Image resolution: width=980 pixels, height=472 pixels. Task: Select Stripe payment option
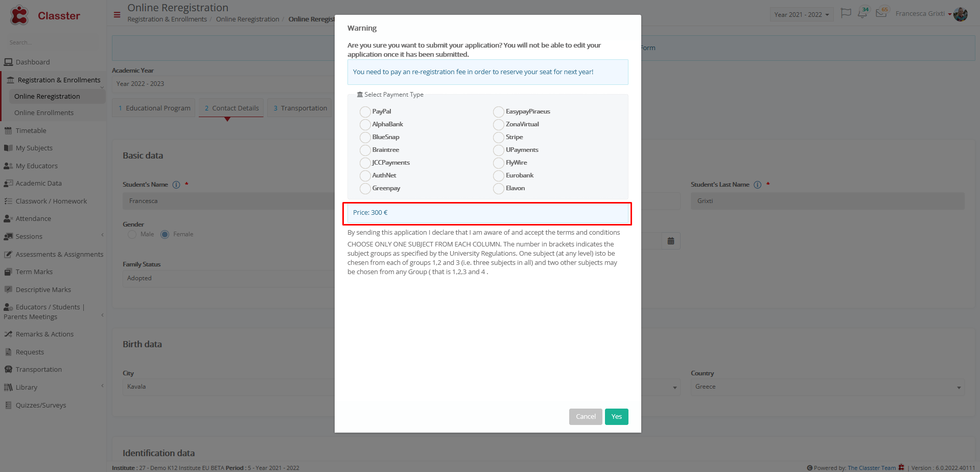click(499, 137)
